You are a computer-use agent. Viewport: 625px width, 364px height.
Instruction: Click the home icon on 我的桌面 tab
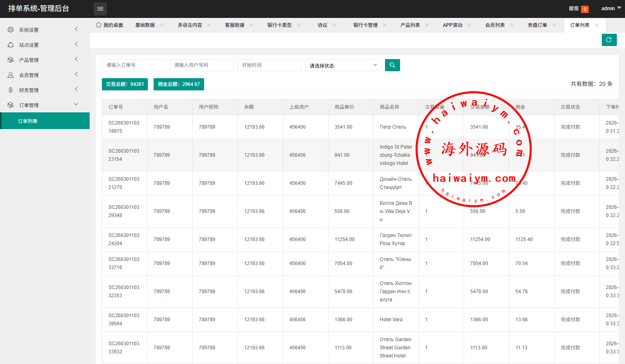99,25
